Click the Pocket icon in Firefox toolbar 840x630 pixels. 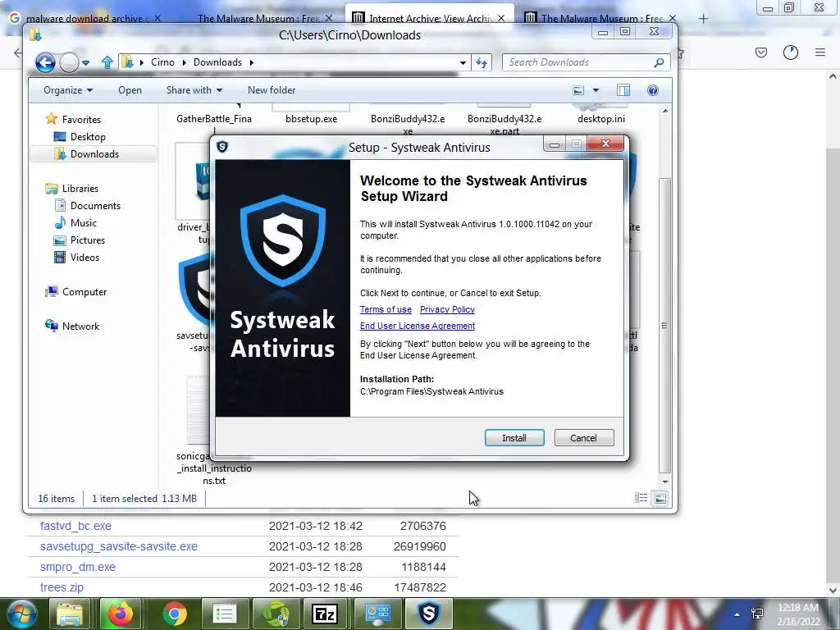click(761, 52)
